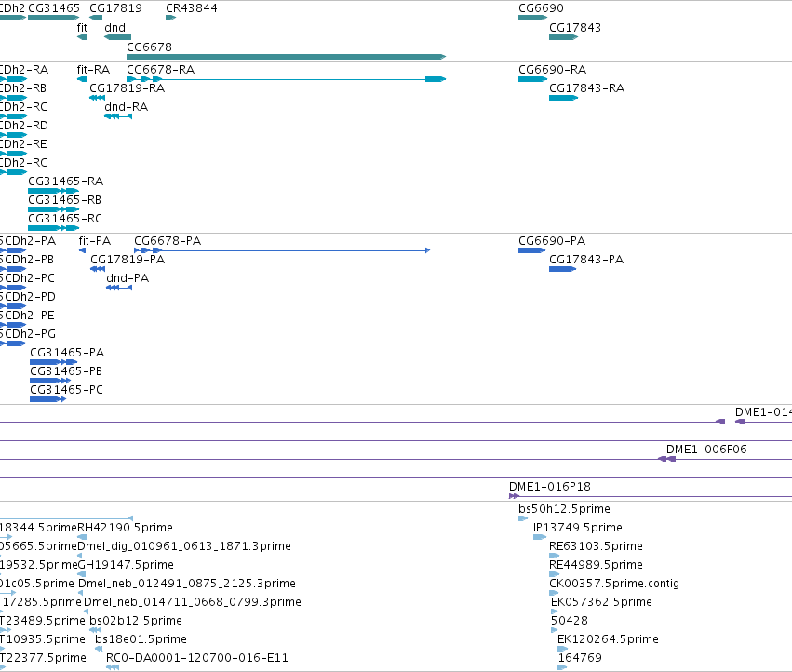Click the DME1-016P18 clone label
This screenshot has width=792, height=672.
[x=549, y=487]
